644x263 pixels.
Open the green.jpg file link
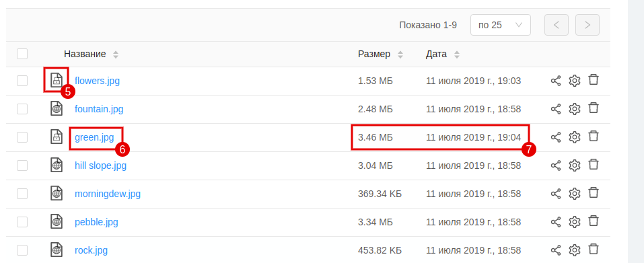point(94,137)
